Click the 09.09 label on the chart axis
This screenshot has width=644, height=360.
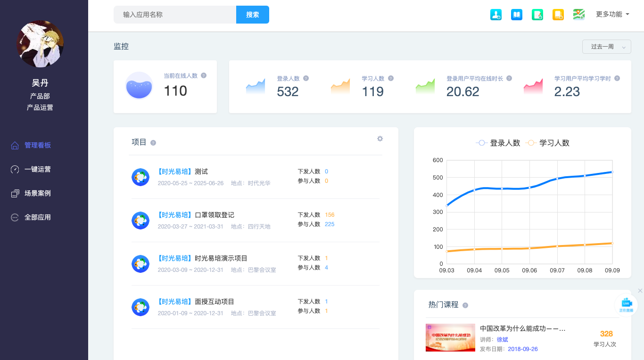[x=612, y=270]
